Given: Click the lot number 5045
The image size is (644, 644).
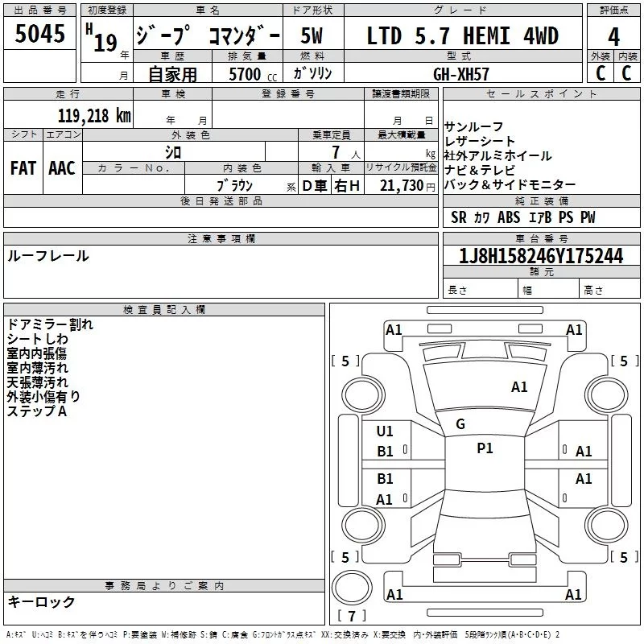Looking at the screenshot, I should pos(39,34).
